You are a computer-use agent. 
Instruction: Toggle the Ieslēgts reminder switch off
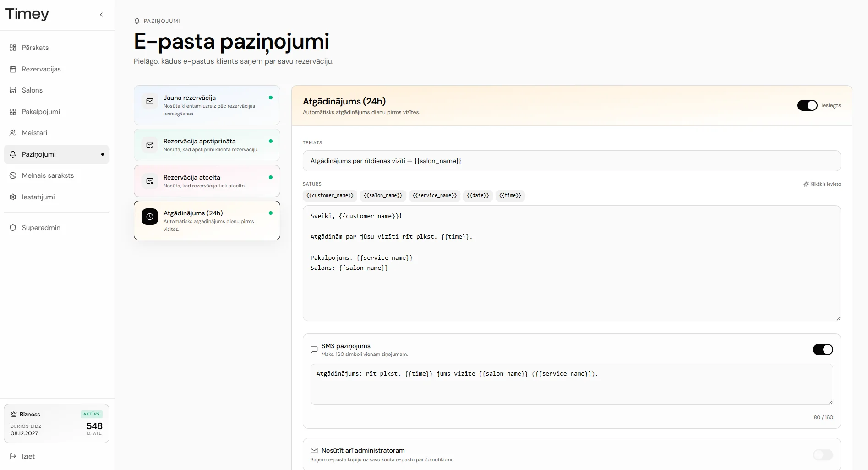(807, 105)
